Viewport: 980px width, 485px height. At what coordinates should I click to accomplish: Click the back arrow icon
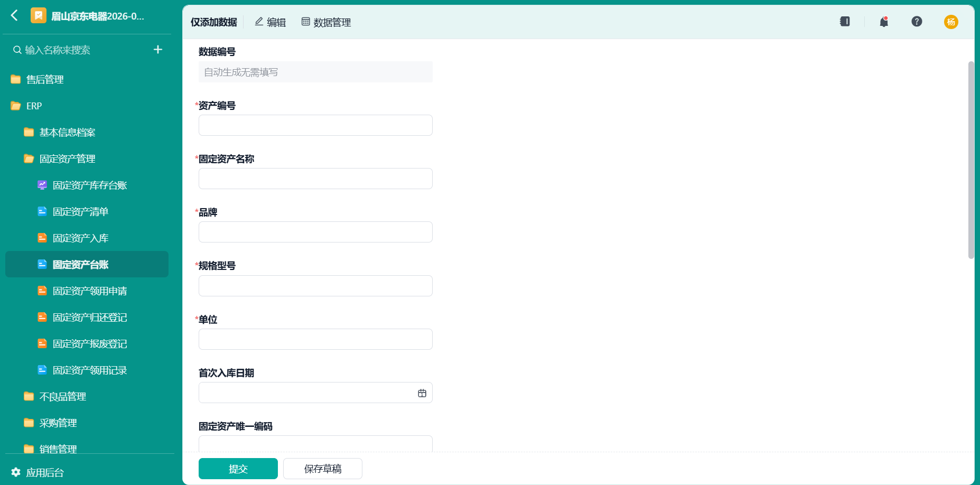click(x=15, y=15)
